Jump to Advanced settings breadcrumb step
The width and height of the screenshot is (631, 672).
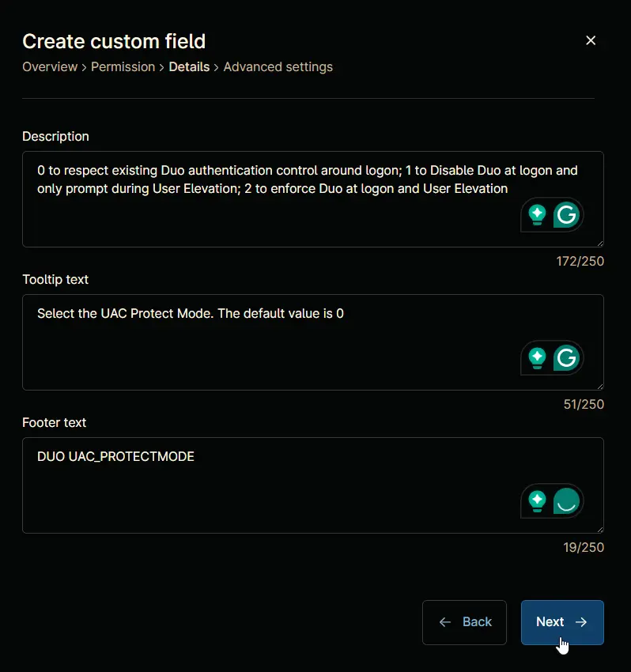click(x=278, y=67)
